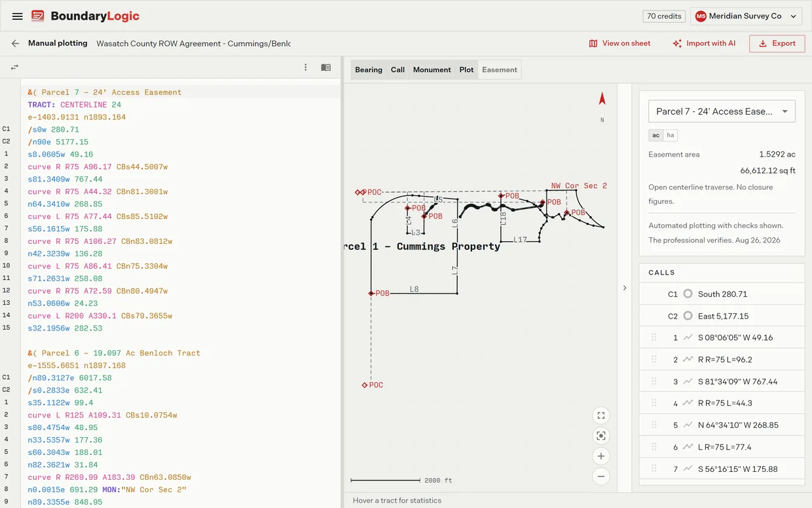Click the swap panels arrows icon
812x508 pixels.
coord(14,67)
